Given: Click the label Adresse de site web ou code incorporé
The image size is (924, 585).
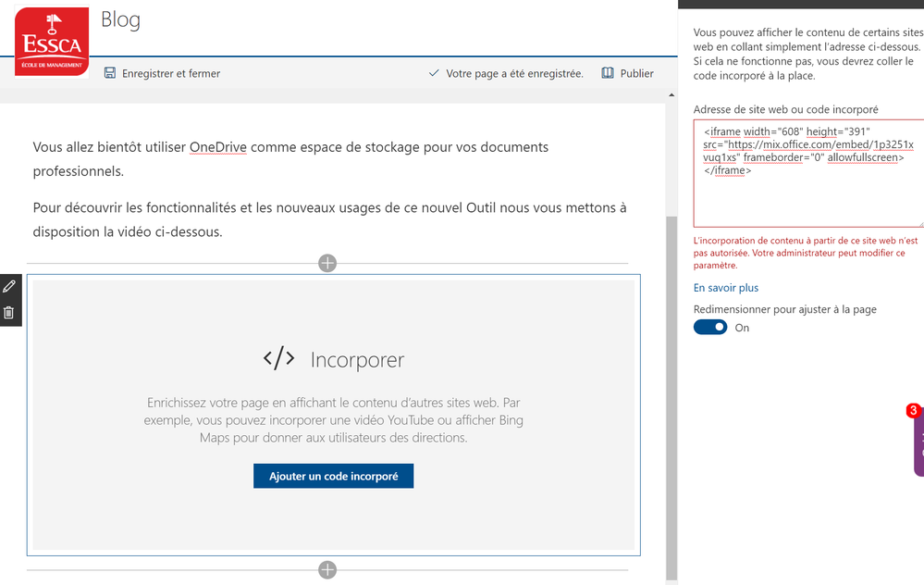Looking at the screenshot, I should [x=785, y=109].
